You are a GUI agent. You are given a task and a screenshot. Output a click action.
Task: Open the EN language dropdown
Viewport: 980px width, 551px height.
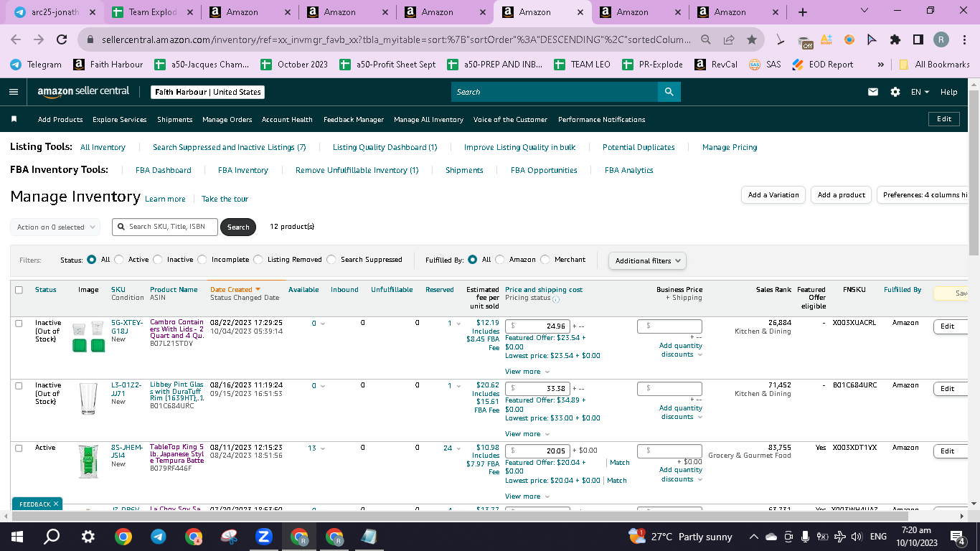(920, 92)
